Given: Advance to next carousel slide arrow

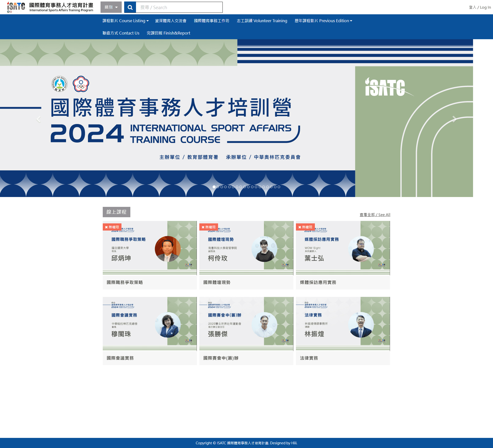Looking at the screenshot, I should pyautogui.click(x=454, y=119).
